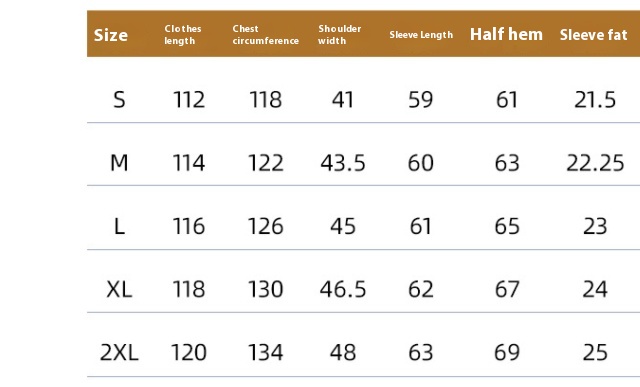Screen dimensions: 640x387
Task: Click the M size row label
Action: 119,163
